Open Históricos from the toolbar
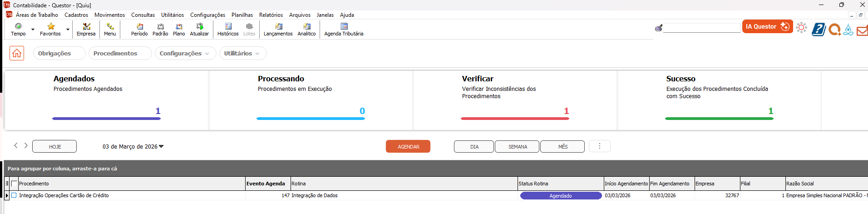The height and width of the screenshot is (214, 868). coord(228,29)
